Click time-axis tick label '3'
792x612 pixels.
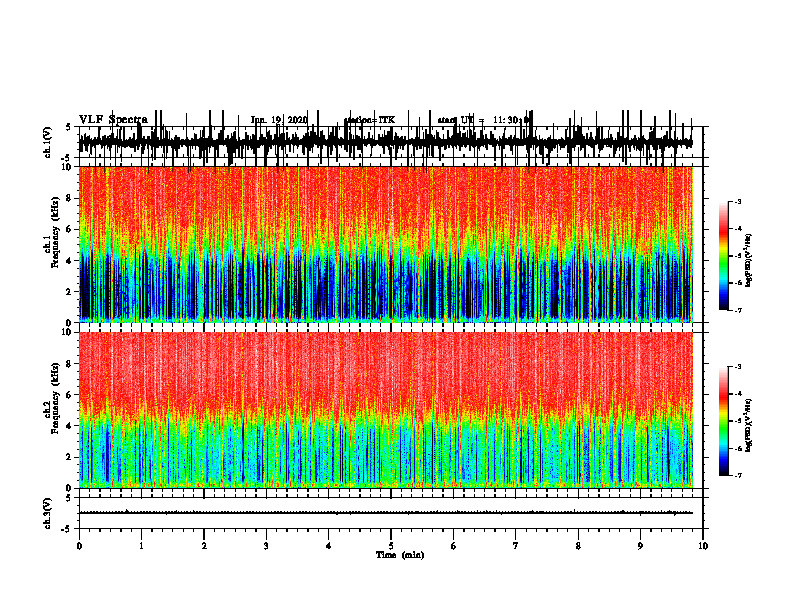click(266, 546)
